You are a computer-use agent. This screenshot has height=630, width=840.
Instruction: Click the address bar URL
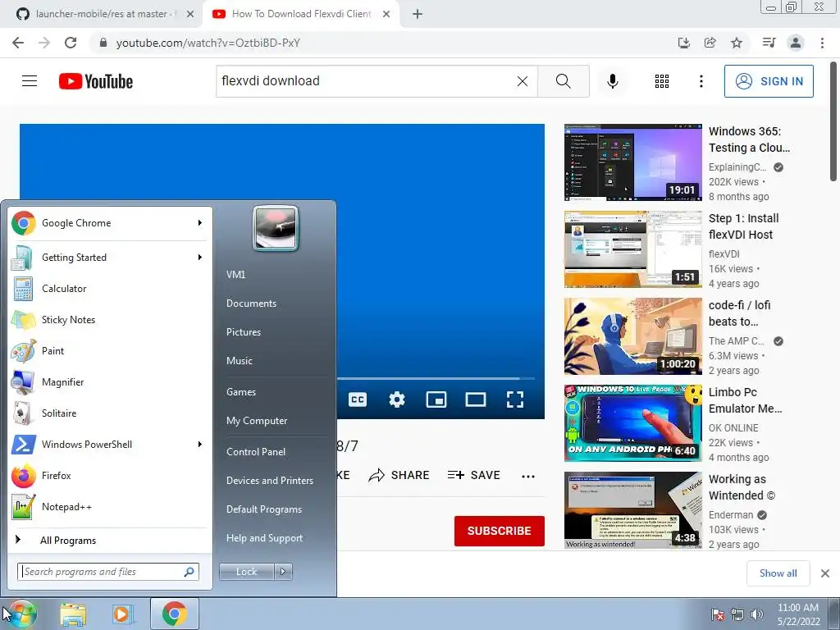pyautogui.click(x=208, y=43)
